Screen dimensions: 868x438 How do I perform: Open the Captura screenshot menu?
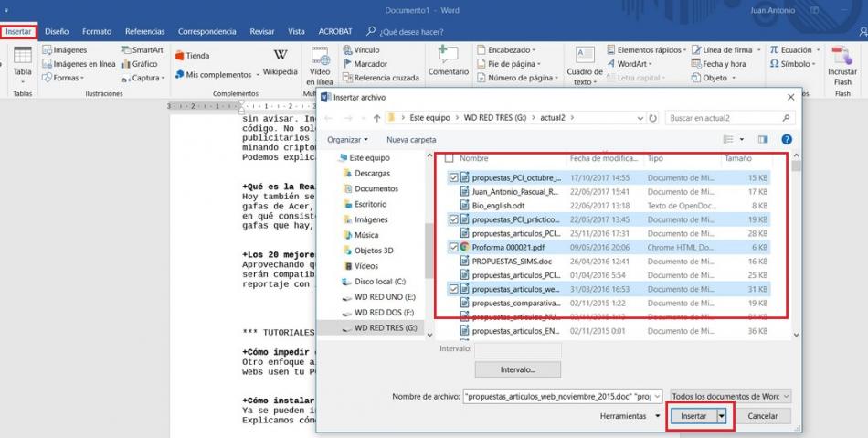pyautogui.click(x=143, y=78)
